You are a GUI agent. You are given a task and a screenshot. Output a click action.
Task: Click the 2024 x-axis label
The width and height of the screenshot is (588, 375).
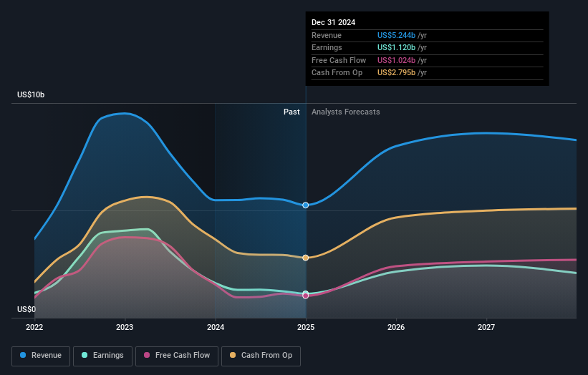[x=216, y=328]
